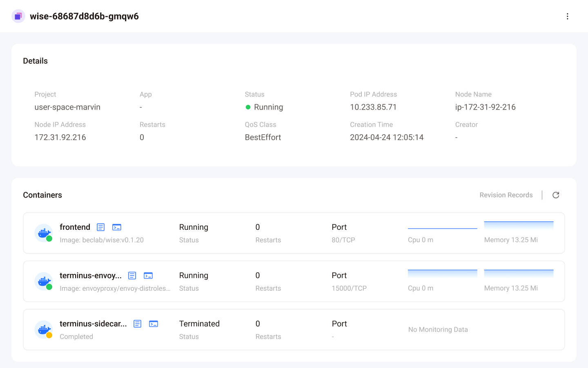Click the Pod IP Address value 10.233.85.71

pos(373,107)
